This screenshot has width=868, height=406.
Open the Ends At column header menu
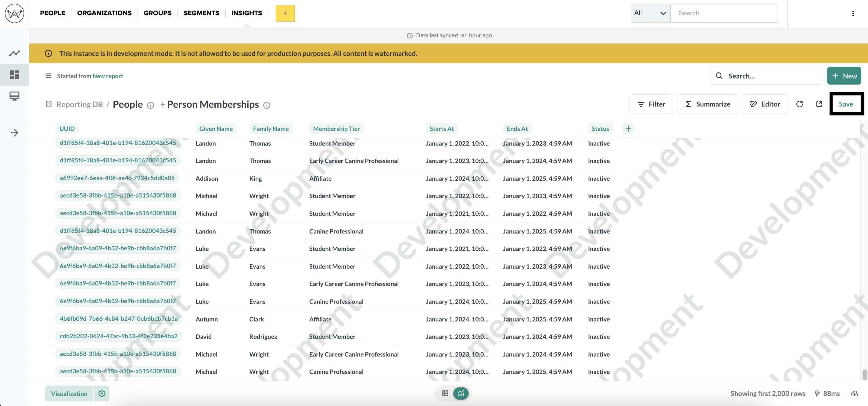tap(517, 129)
